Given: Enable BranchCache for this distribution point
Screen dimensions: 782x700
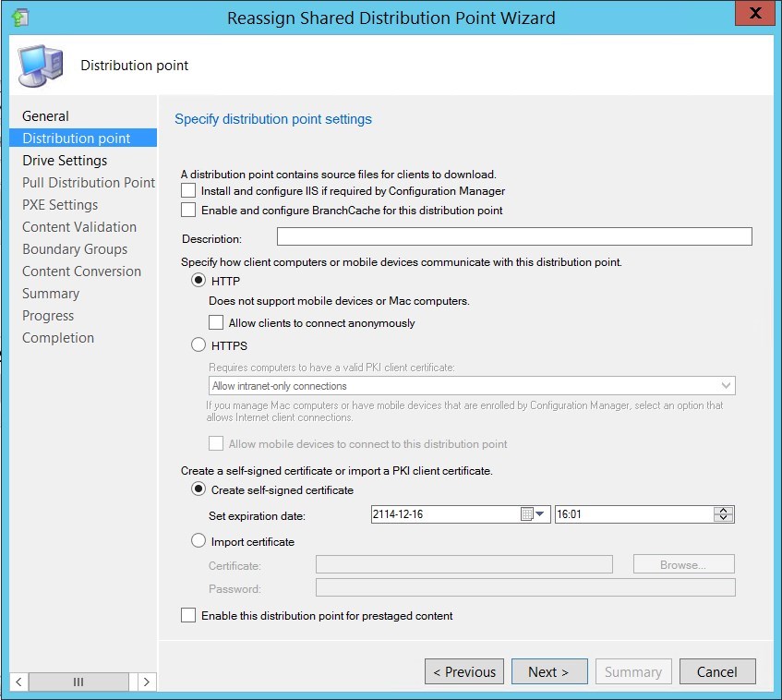Looking at the screenshot, I should 188,209.
